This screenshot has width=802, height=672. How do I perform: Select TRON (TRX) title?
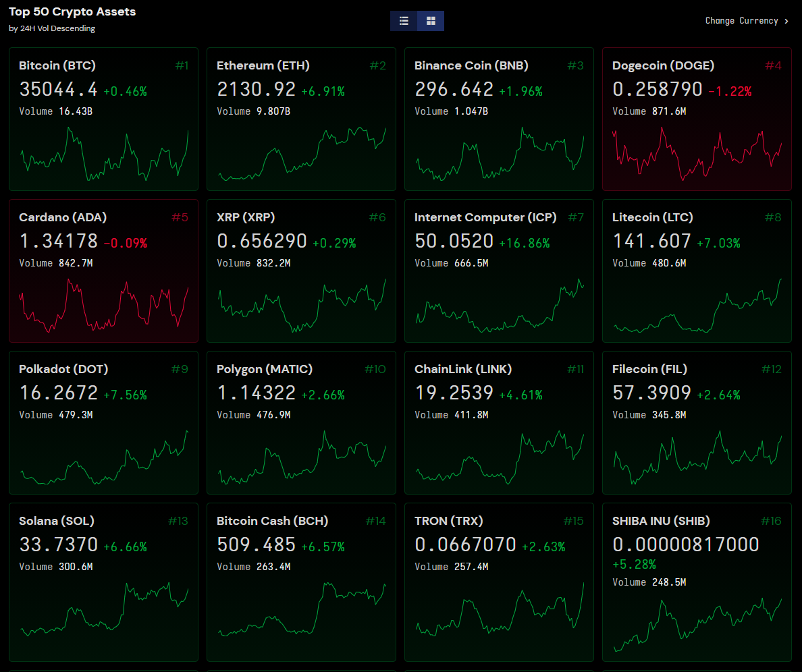(448, 521)
